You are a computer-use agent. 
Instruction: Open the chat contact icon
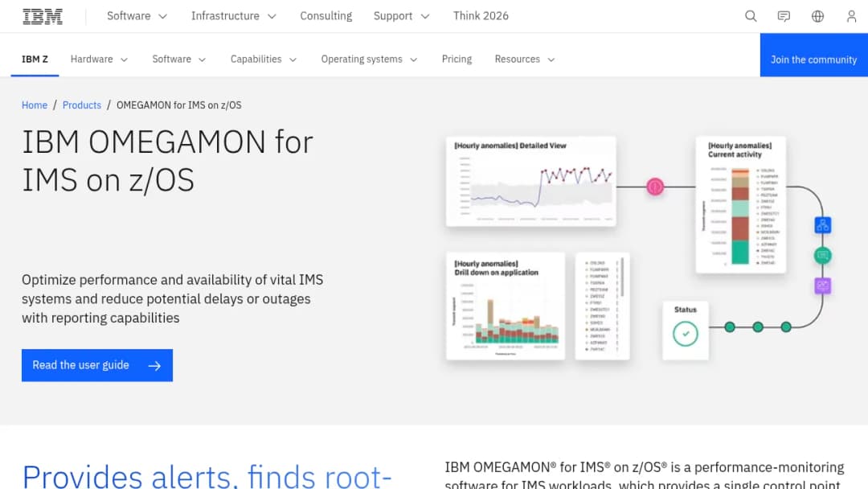784,16
